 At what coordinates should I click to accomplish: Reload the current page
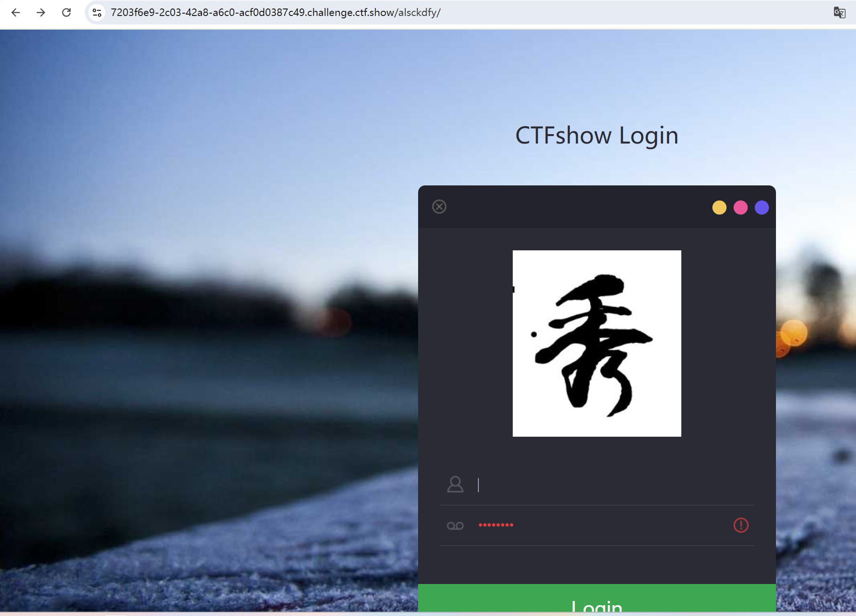(66, 13)
